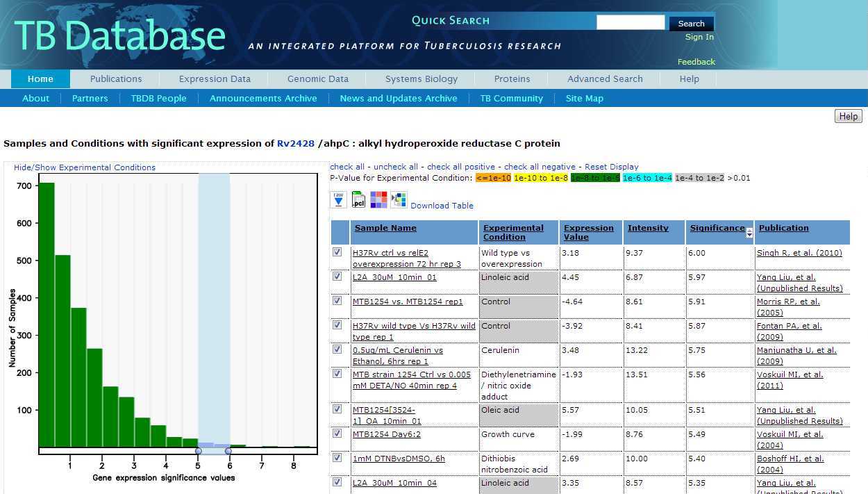The image size is (868, 494).
Task: Click Reset Display link
Action: coord(612,167)
